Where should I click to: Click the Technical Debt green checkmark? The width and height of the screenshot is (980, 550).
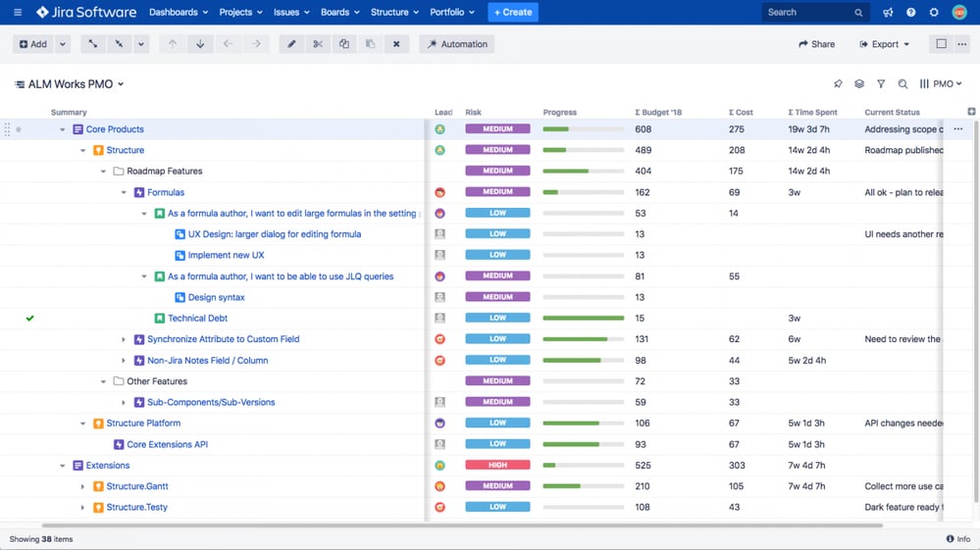pos(30,319)
